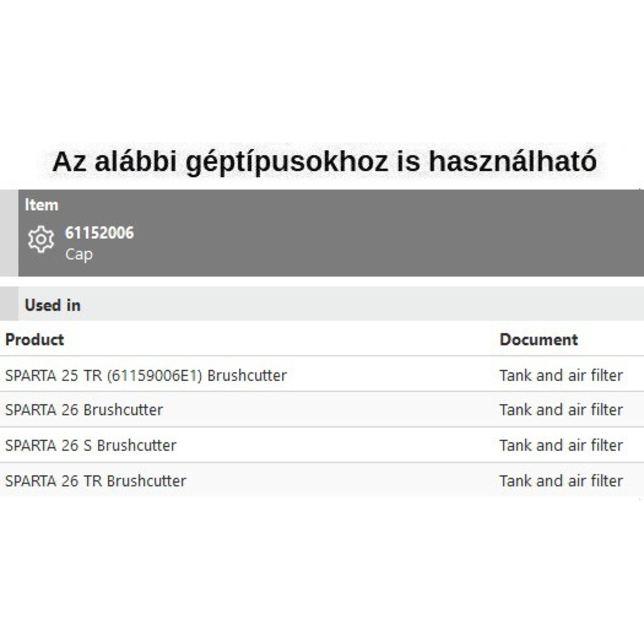Click the Item label in gray banner
Viewport: 644px width, 644px height.
[41, 205]
